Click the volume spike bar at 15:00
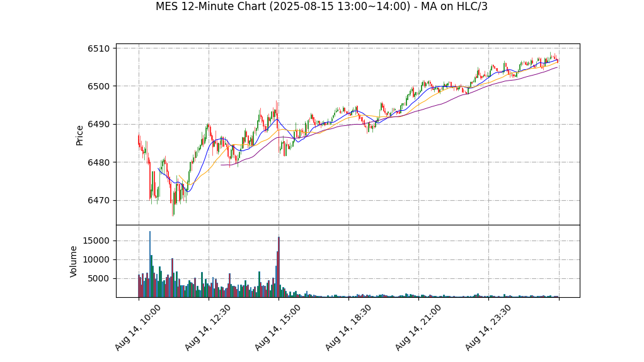Viewport: 644px width, 362px height. tap(279, 267)
